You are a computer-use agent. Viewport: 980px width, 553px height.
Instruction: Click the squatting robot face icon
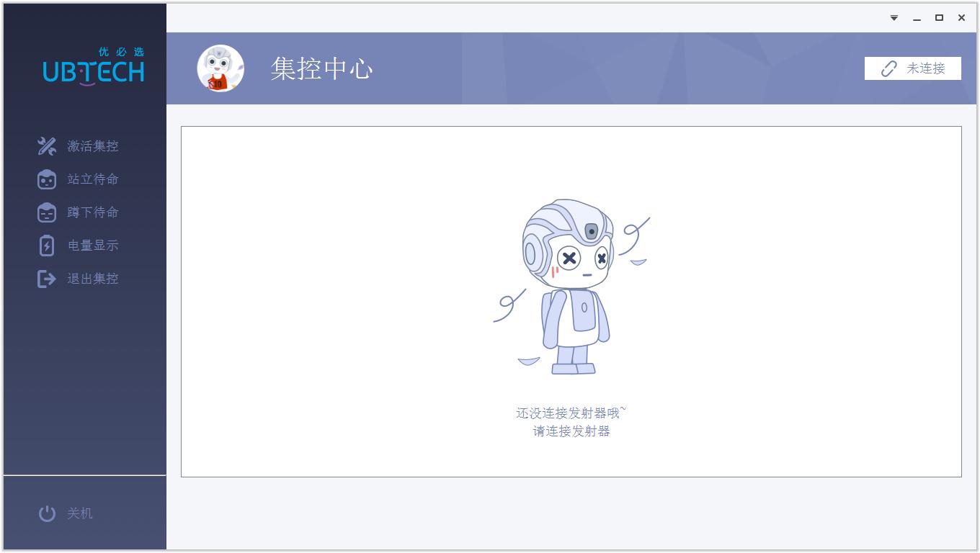pyautogui.click(x=47, y=212)
